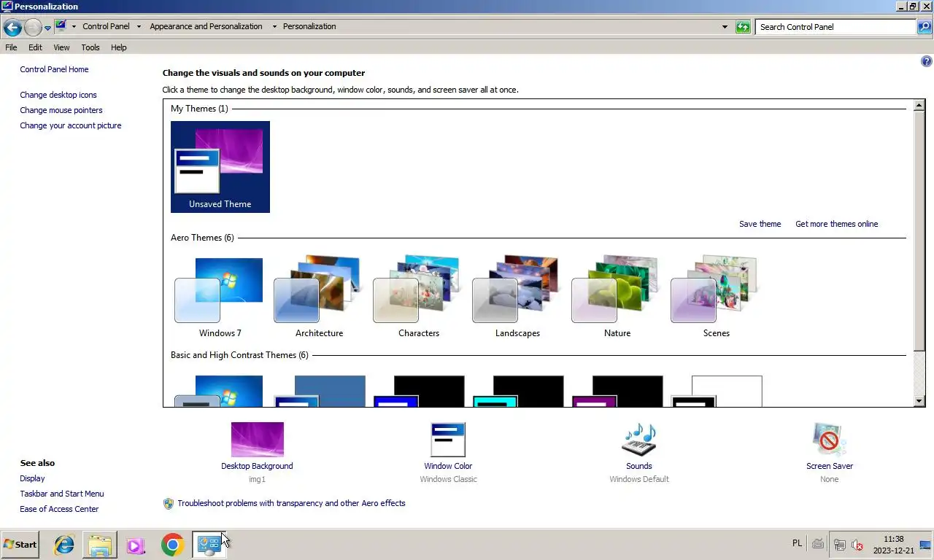Screen dimensions: 934x560
Task: Expand the root breadcrumb arrow
Action: tap(74, 26)
